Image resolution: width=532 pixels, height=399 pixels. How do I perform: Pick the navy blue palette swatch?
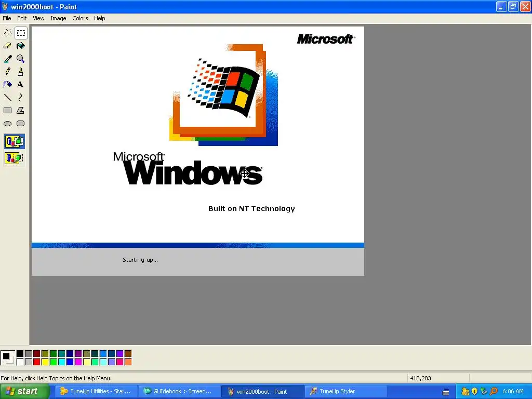[x=70, y=353]
